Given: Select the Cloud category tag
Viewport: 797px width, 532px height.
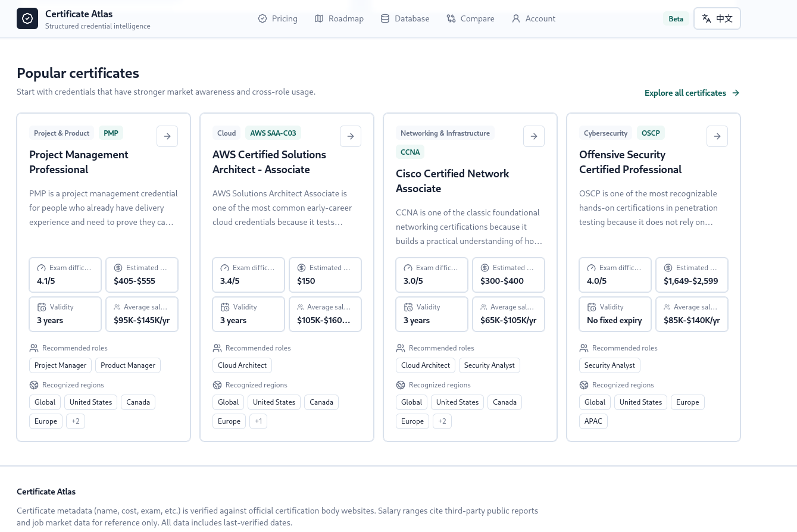Looking at the screenshot, I should click(x=227, y=133).
